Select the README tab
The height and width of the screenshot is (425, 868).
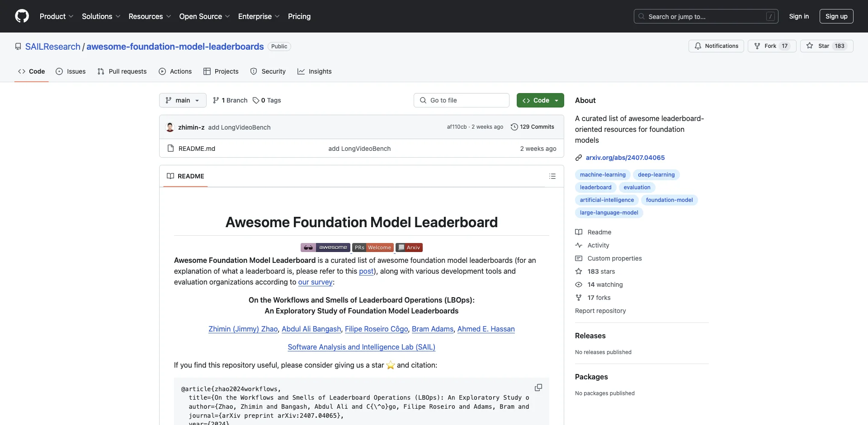[x=185, y=176]
